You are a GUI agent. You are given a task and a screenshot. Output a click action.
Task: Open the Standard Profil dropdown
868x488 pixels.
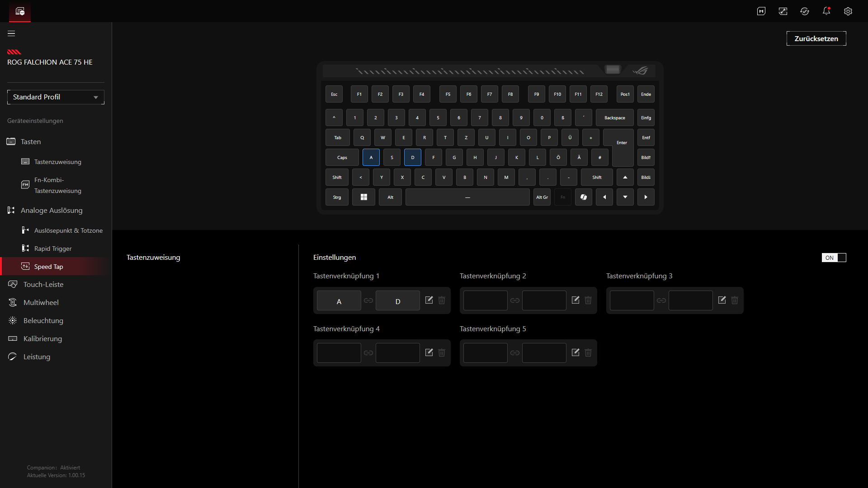pos(56,97)
